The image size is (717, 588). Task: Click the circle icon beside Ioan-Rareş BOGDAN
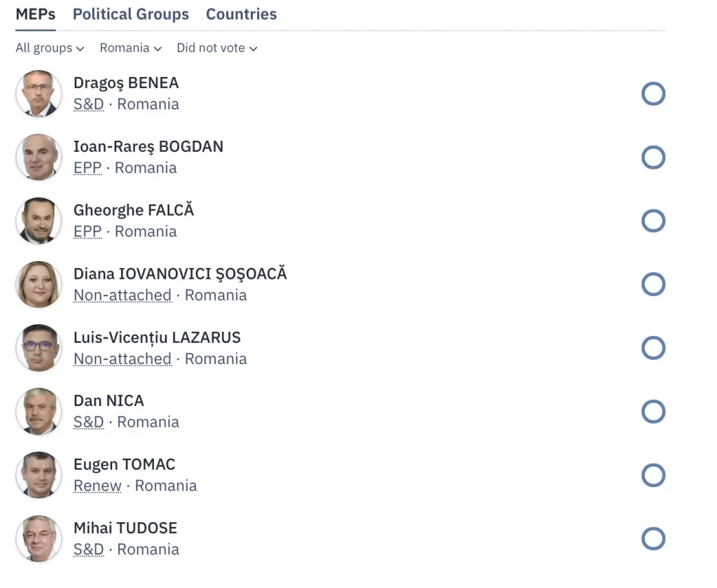pyautogui.click(x=653, y=157)
